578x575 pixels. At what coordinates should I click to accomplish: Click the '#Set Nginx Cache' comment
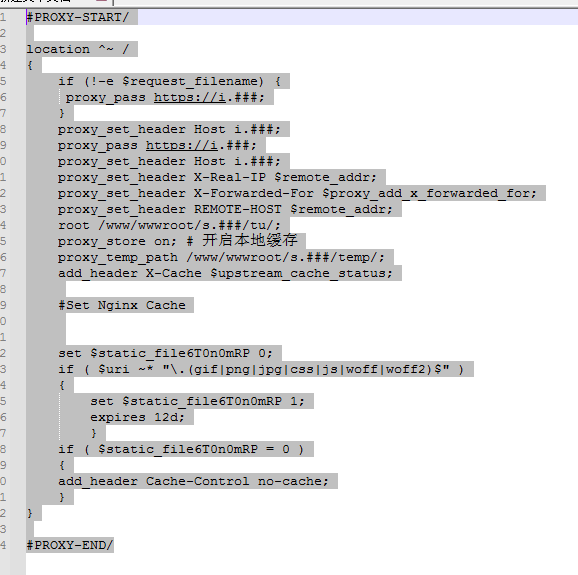pos(122,305)
